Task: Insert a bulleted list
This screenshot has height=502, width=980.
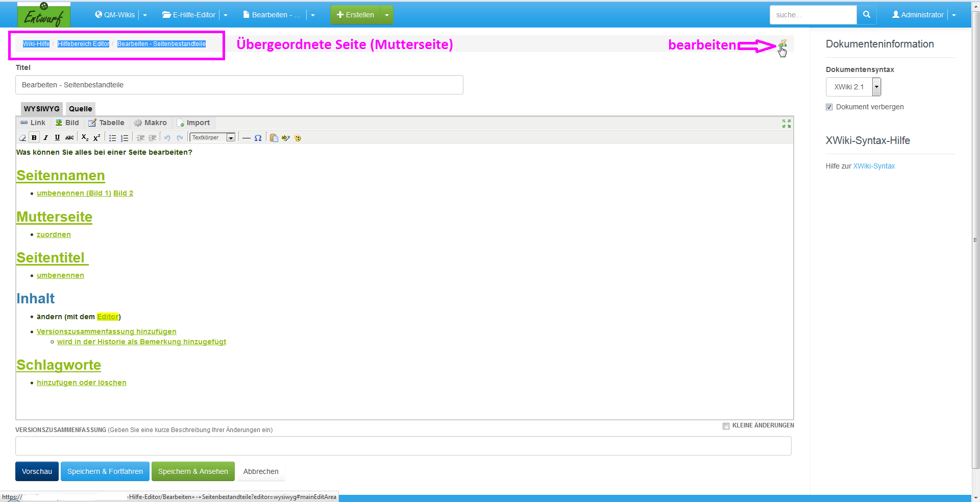Action: [112, 138]
